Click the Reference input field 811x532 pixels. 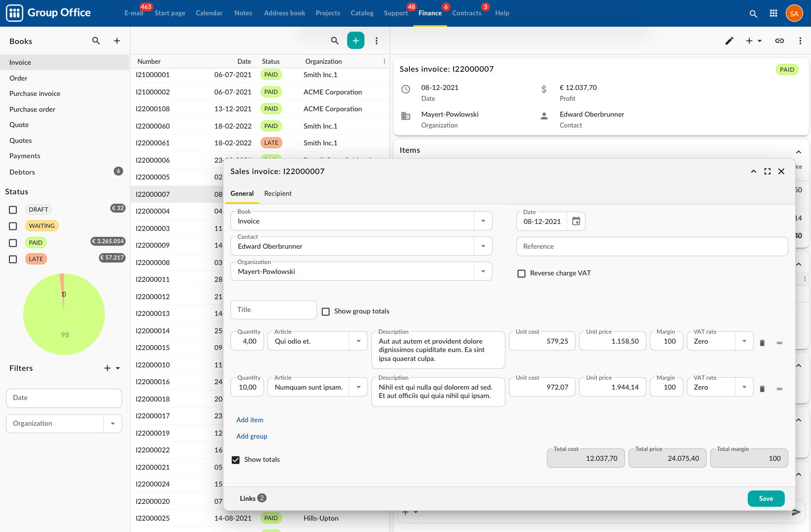652,246
